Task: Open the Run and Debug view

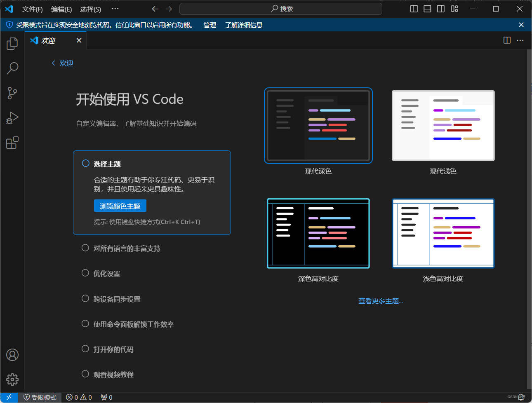Action: click(12, 117)
